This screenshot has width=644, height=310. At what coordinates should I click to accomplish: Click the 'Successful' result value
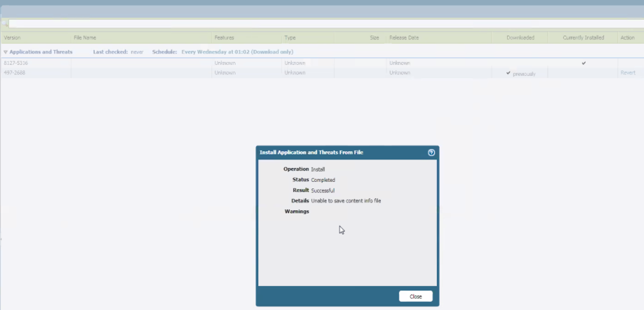click(x=323, y=191)
